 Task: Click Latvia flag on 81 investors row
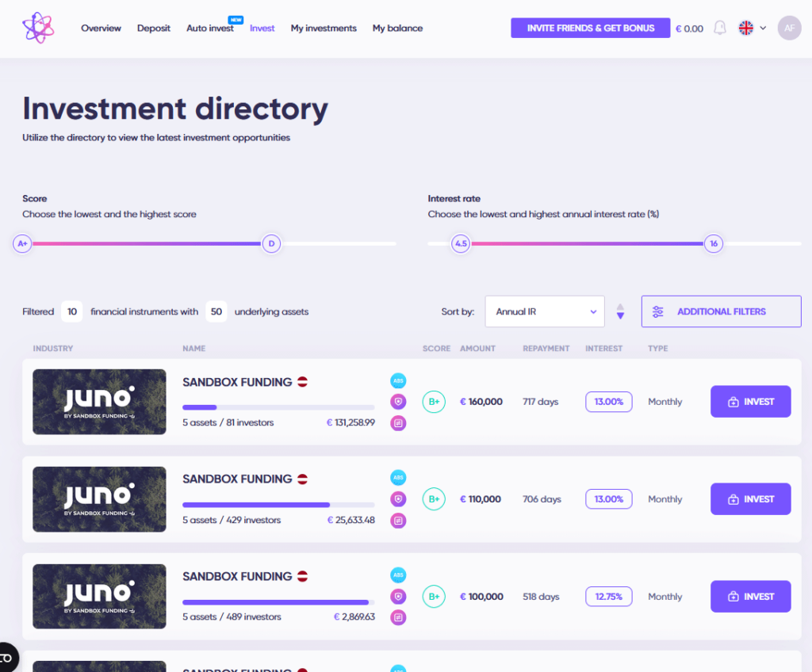click(302, 382)
